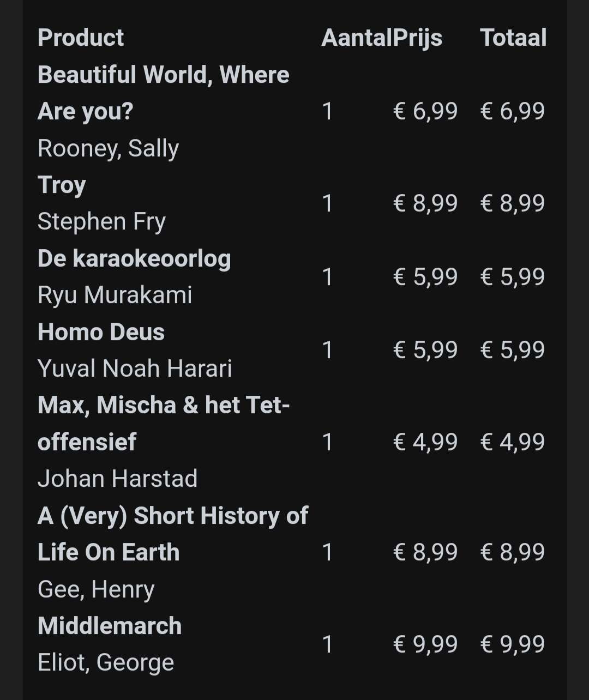Open A (Very) Short History of Life On Earth

tap(173, 534)
